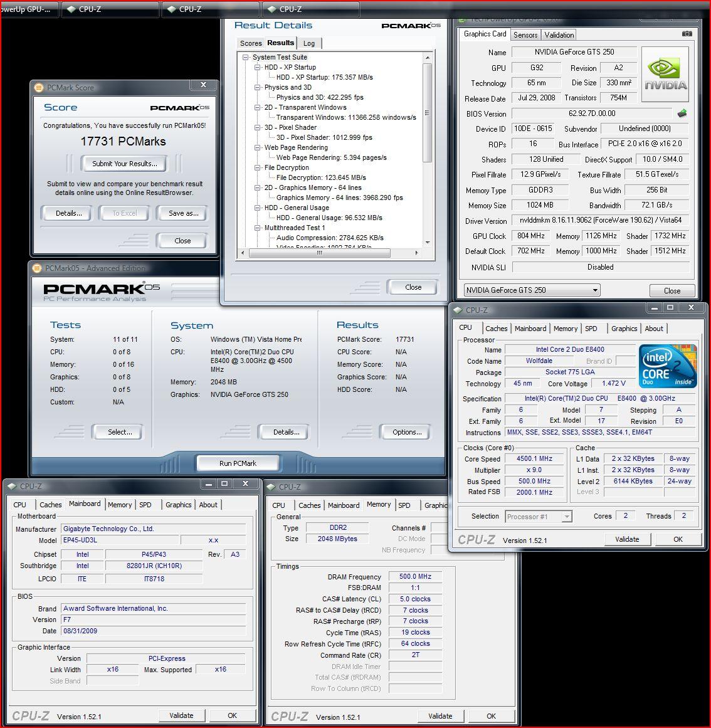Click the GPU-Z screenshot camera icon
This screenshot has width=711, height=728.
(687, 34)
